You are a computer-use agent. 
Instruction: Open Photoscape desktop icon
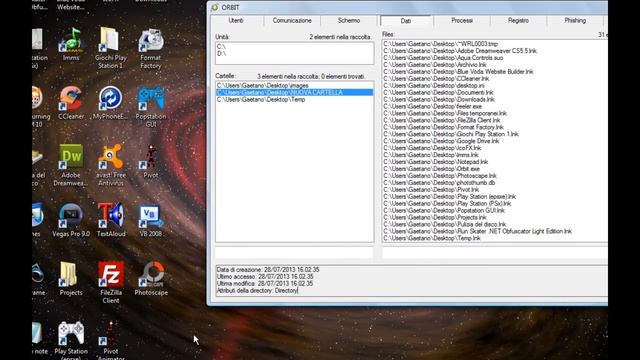[151, 279]
